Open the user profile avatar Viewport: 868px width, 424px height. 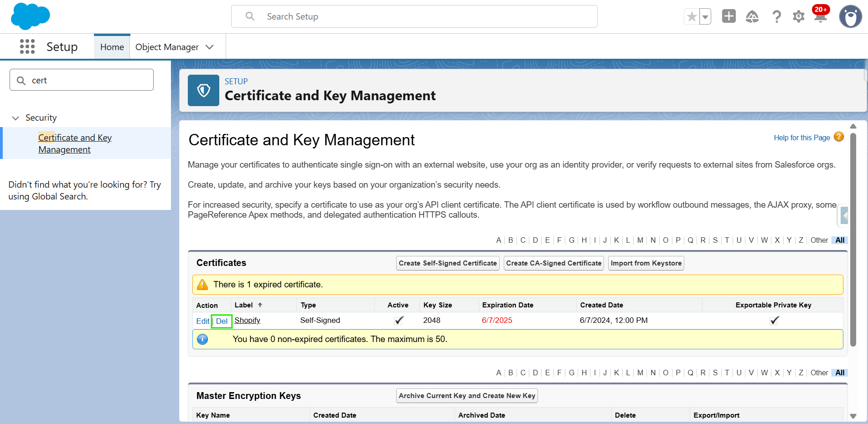click(850, 17)
